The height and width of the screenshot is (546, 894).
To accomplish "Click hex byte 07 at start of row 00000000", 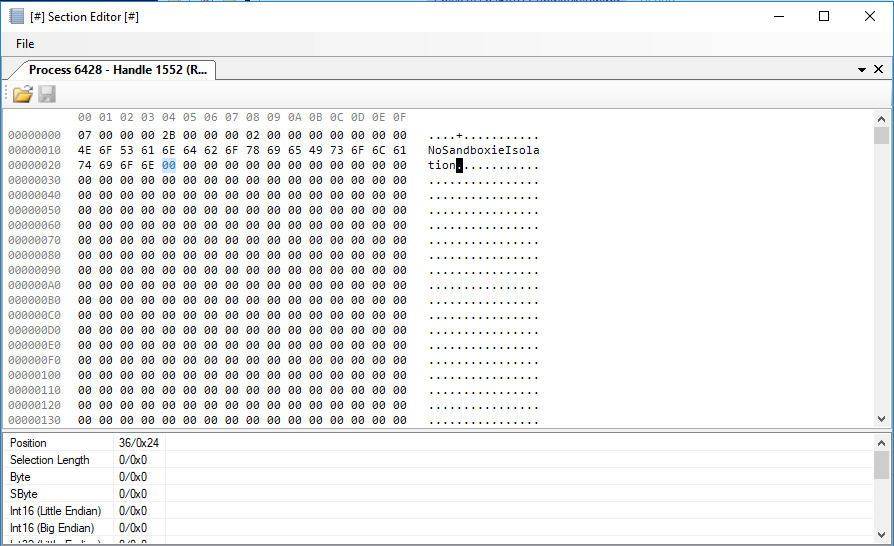I will 84,135.
